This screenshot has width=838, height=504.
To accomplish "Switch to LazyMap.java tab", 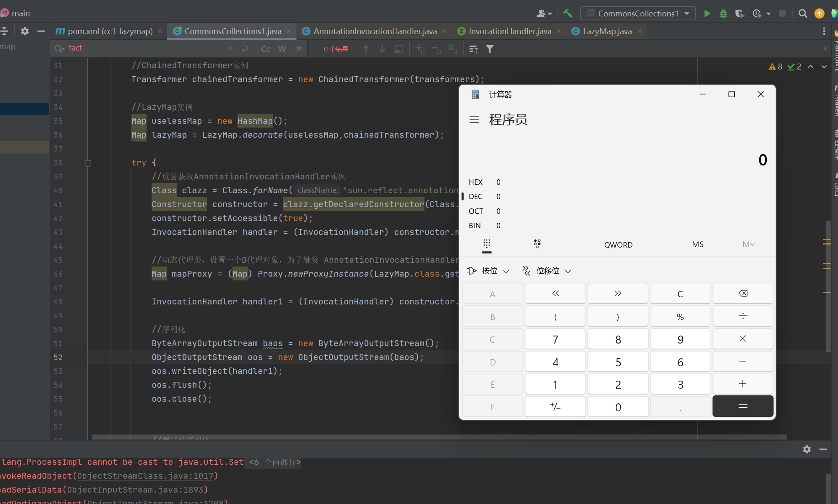I will (607, 31).
